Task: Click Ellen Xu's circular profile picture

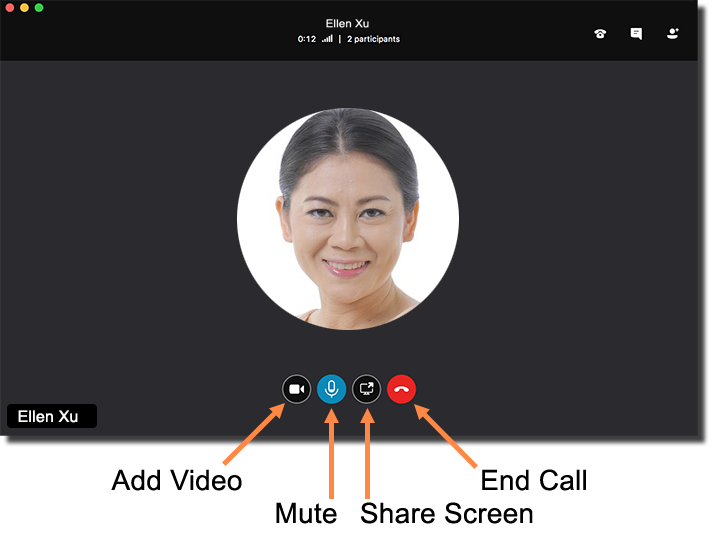Action: (x=348, y=219)
